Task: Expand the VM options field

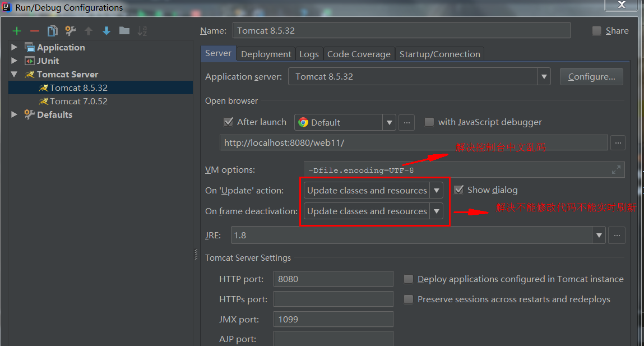Action: click(616, 170)
